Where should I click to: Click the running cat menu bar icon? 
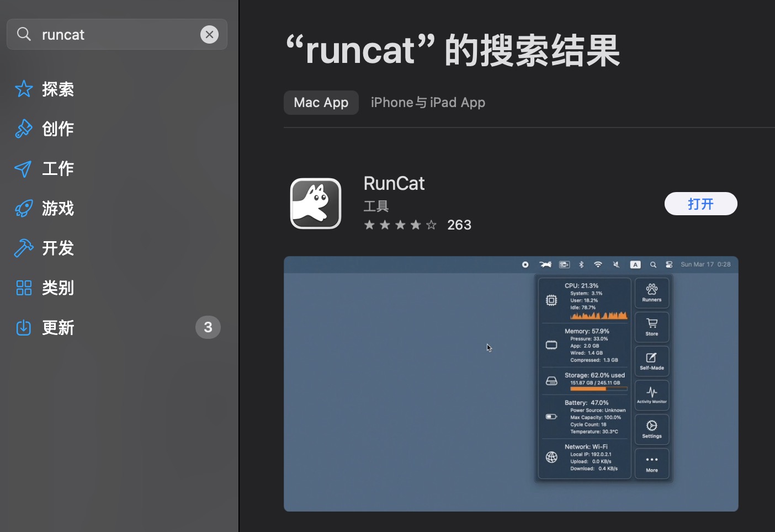point(545,264)
